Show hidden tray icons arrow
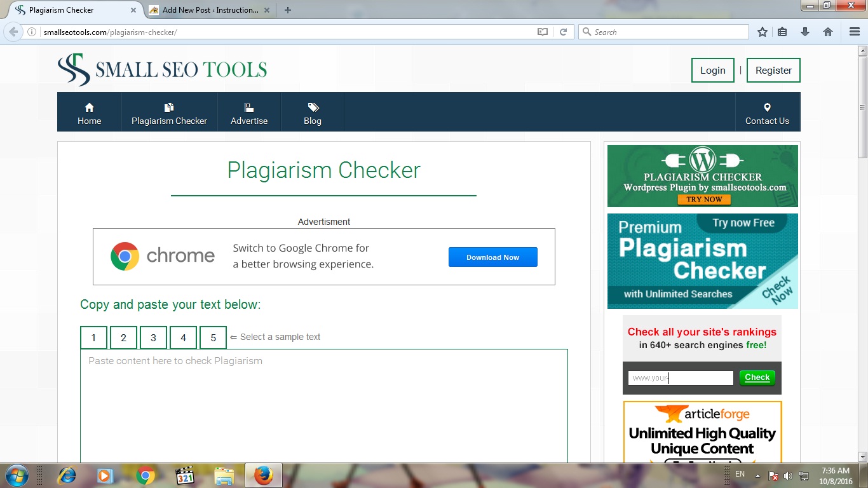 click(757, 475)
